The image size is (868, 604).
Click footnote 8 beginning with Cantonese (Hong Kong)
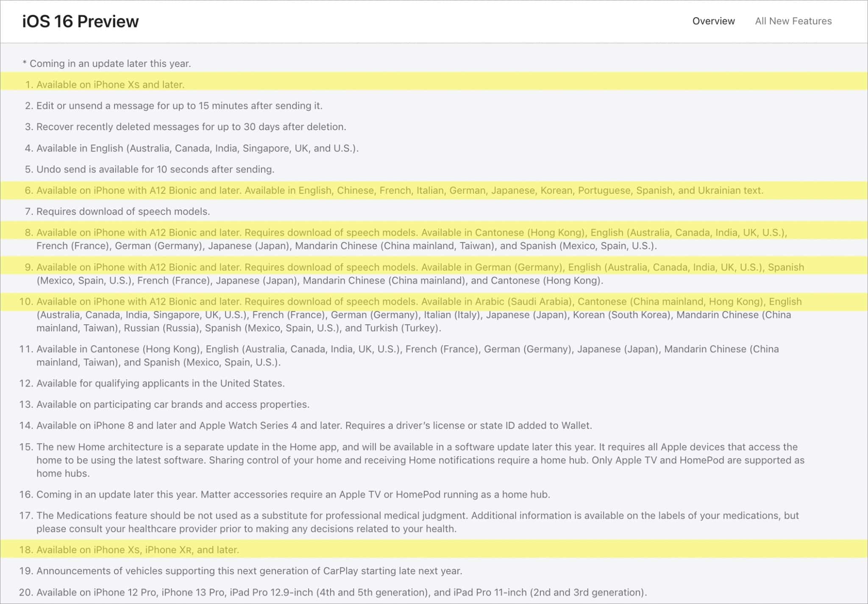point(406,239)
